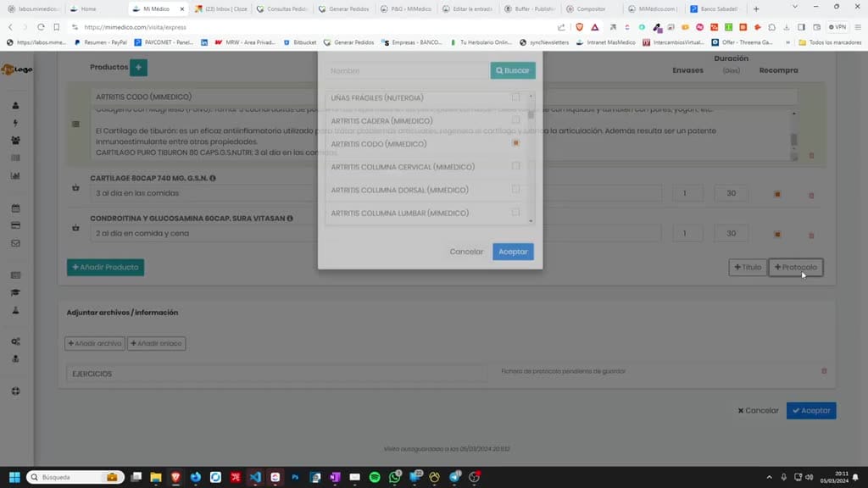868x488 pixels.
Task: Open the patients group icon in sidebar
Action: [x=15, y=141]
